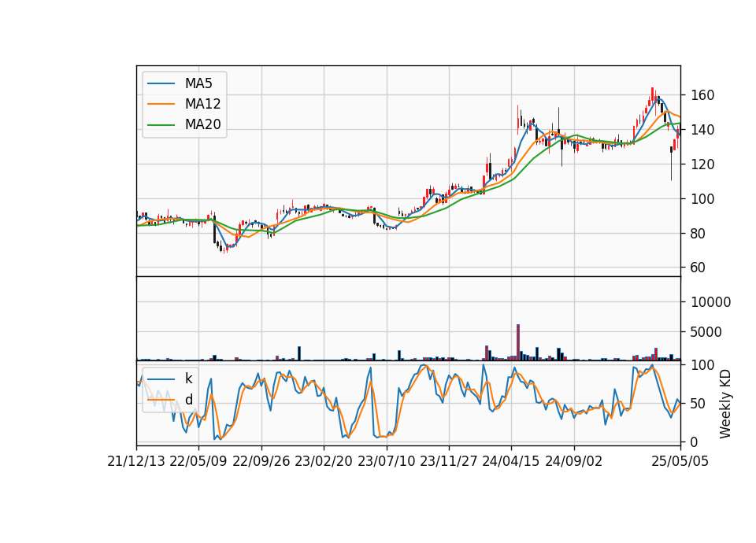
Task: Click the 160 price axis tick label
Action: pyautogui.click(x=702, y=95)
